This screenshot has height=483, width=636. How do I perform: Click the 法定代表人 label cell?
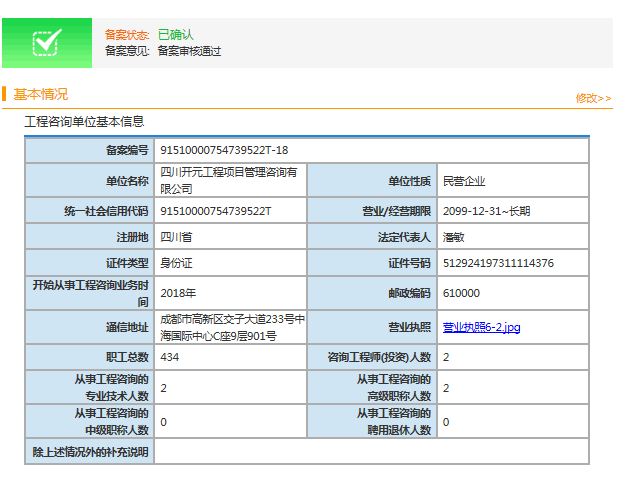coord(372,237)
